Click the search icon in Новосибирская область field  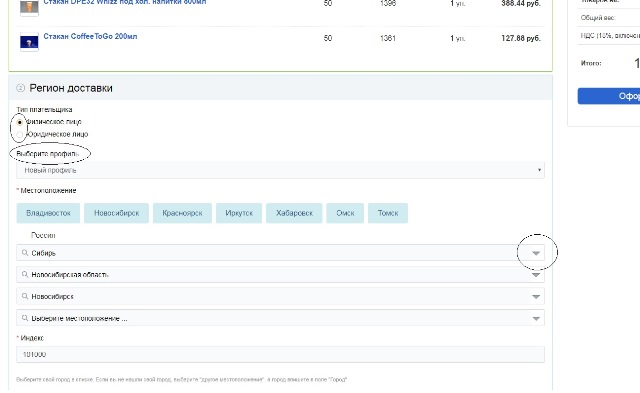tap(25, 275)
